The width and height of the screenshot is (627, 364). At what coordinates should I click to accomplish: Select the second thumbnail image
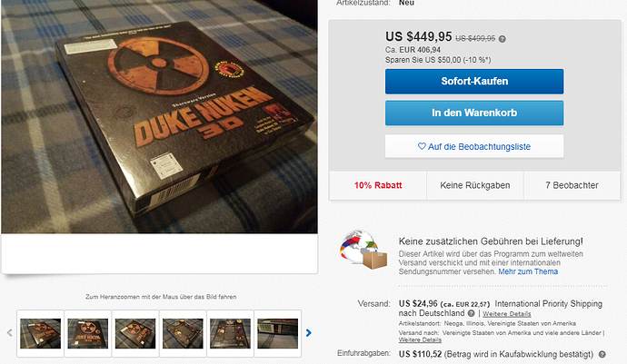(88, 333)
